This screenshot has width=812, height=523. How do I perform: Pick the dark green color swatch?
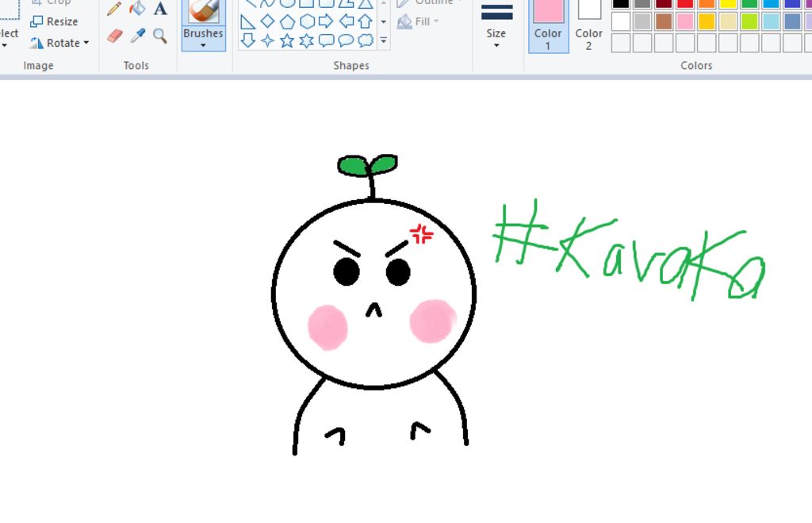(749, 4)
